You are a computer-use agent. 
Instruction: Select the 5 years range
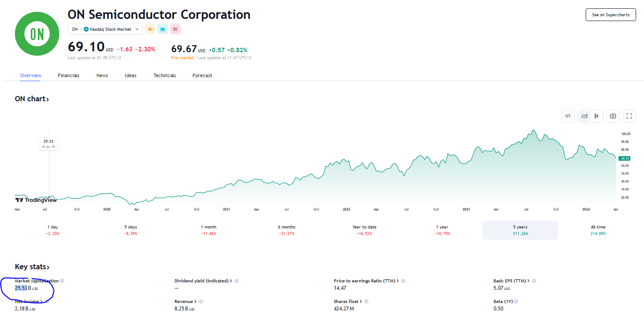click(x=520, y=230)
